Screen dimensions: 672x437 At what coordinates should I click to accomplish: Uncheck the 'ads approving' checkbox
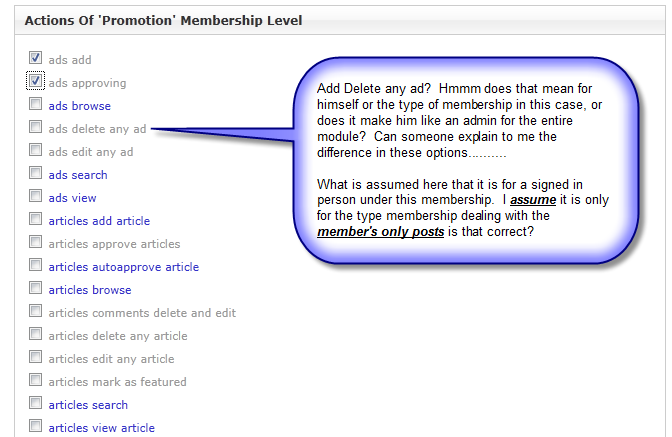point(36,82)
